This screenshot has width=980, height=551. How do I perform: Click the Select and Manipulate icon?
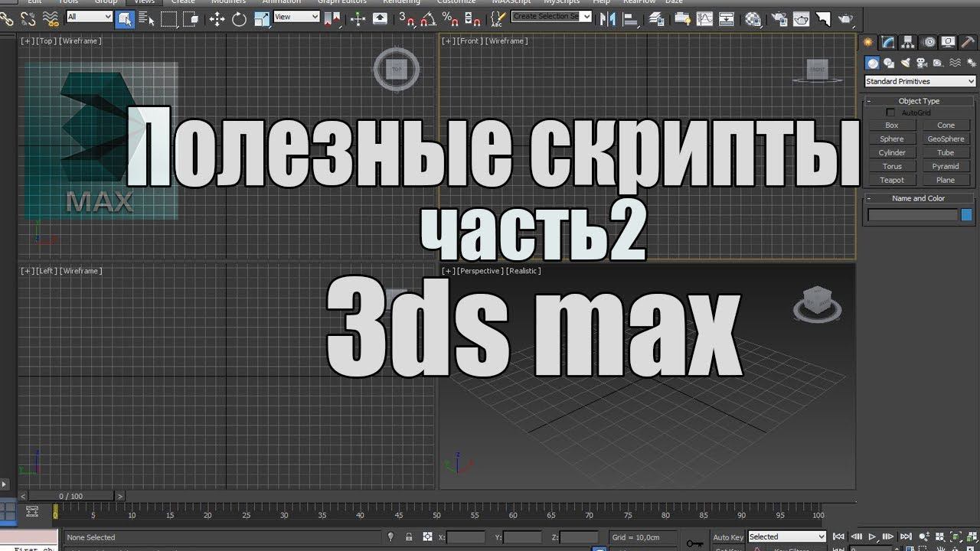coord(358,18)
